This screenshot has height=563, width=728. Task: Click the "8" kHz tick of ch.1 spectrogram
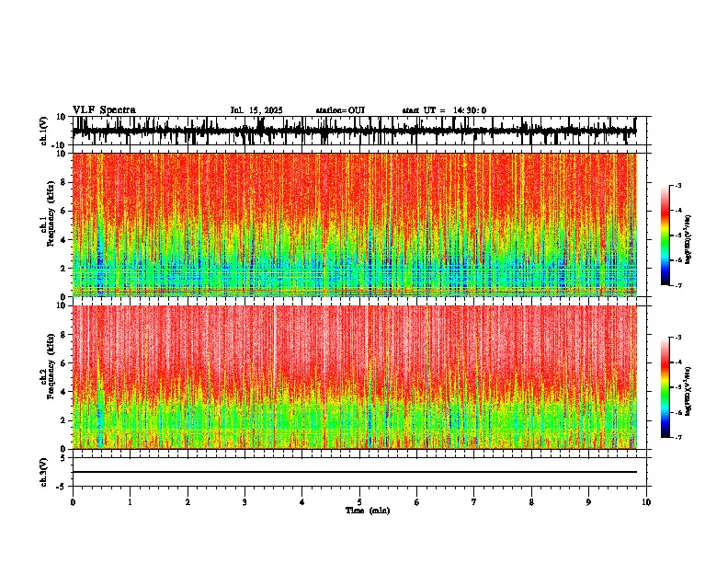coord(64,182)
